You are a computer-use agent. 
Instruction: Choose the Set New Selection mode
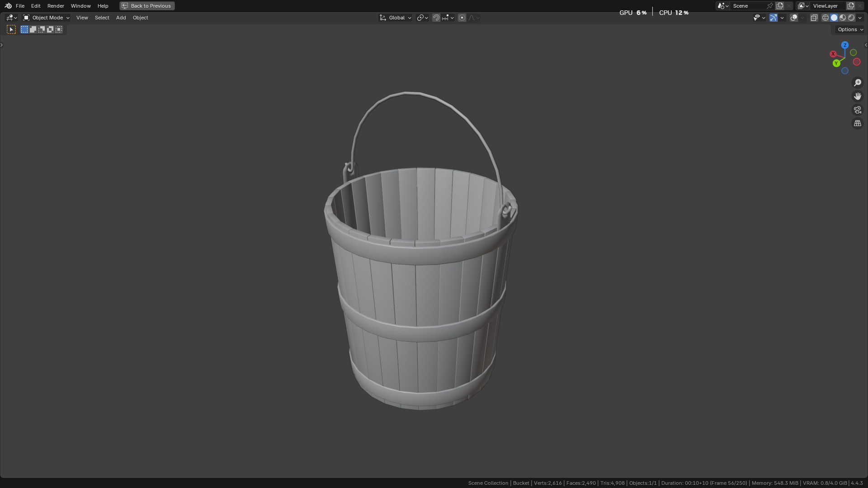pyautogui.click(x=24, y=29)
